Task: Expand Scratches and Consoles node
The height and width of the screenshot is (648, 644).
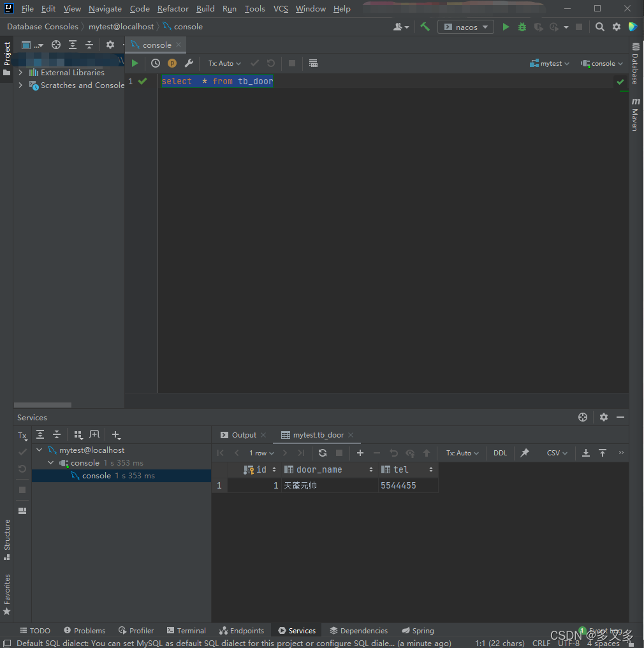Action: (x=20, y=85)
